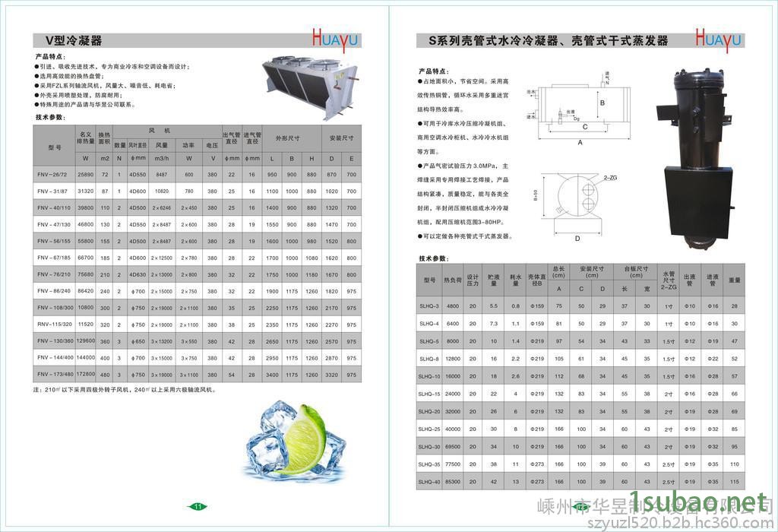
Task: Click the footnote beginning 注: 210㎡以下采用四极外转子风机
Action: (x=125, y=390)
